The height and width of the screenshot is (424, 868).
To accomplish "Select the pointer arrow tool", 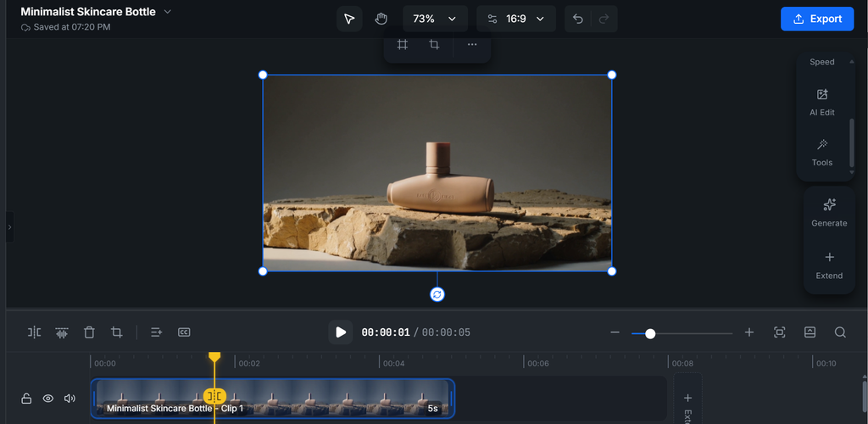I will [x=349, y=19].
